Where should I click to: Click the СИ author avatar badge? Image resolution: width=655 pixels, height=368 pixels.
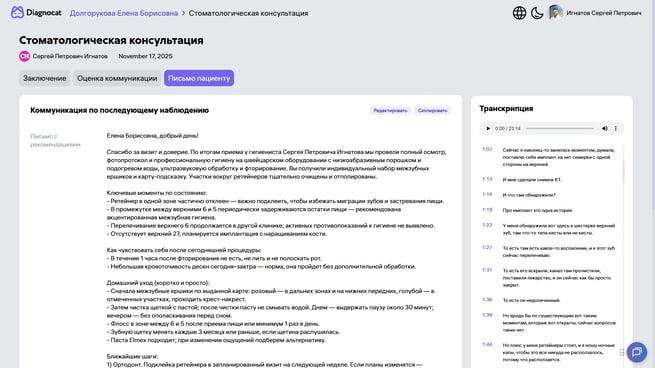pyautogui.click(x=24, y=56)
